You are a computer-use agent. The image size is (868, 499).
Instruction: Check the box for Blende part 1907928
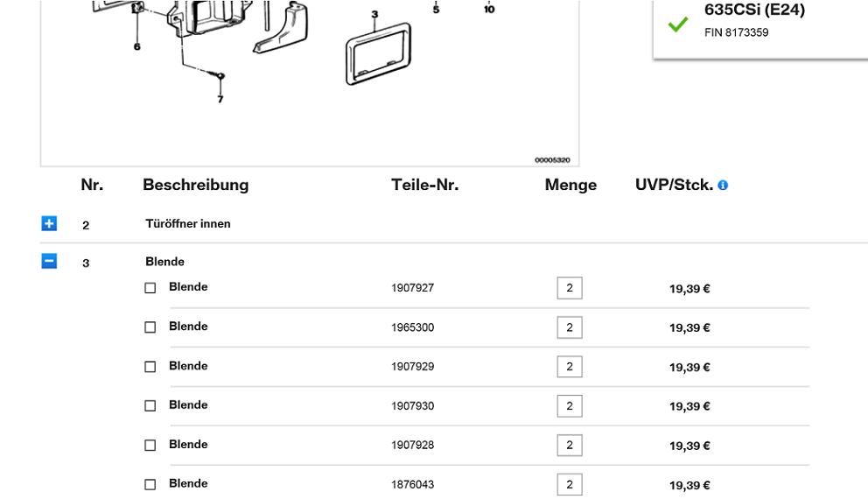click(x=150, y=446)
